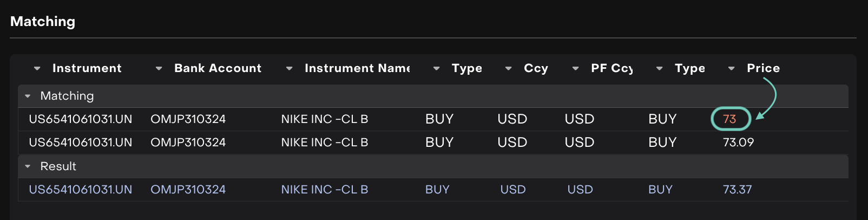Click the Instrument Name column header label
Viewport: 868px width, 220px height.
coord(357,68)
